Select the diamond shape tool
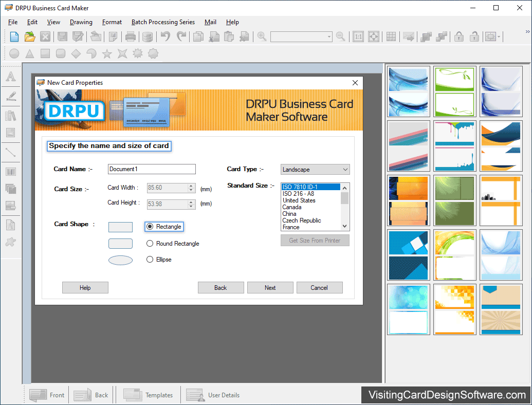Viewport: 532px width, 405px height. [x=76, y=53]
